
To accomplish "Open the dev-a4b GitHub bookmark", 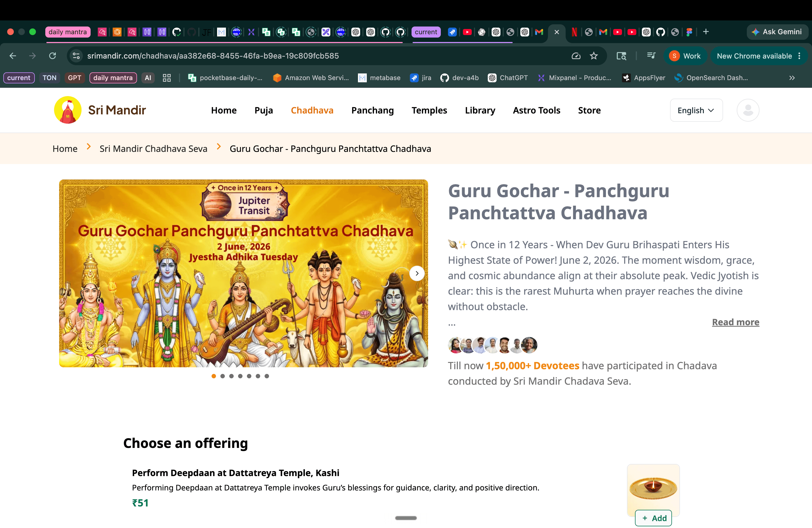I will (x=460, y=78).
